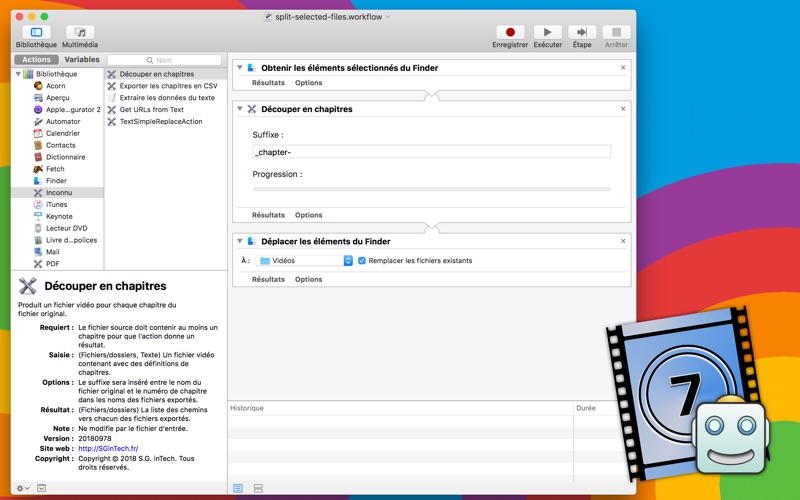Show the variables list view icon
This screenshot has width=800, height=500.
pos(258,488)
